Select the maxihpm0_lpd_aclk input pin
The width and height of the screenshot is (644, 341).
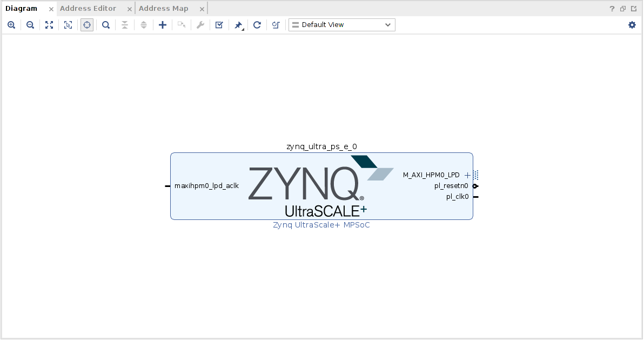coord(167,186)
